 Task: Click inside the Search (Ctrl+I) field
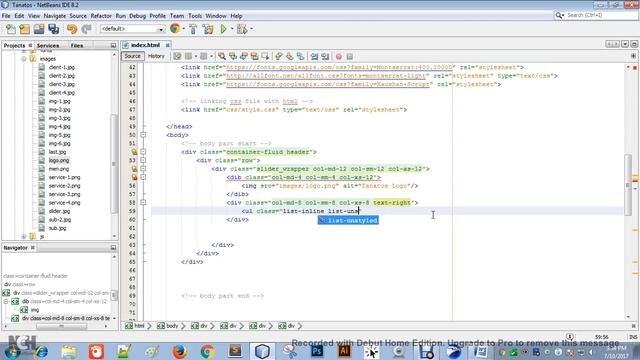[600, 15]
